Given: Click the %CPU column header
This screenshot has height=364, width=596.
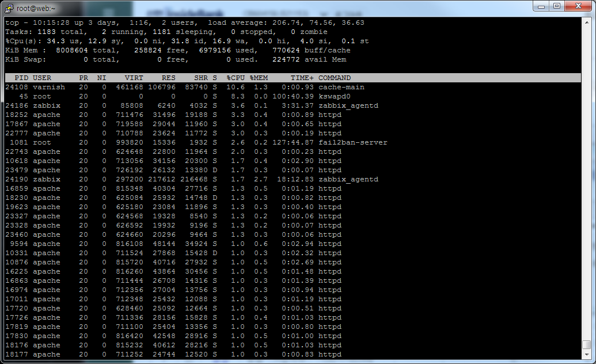Looking at the screenshot, I should pos(236,78).
